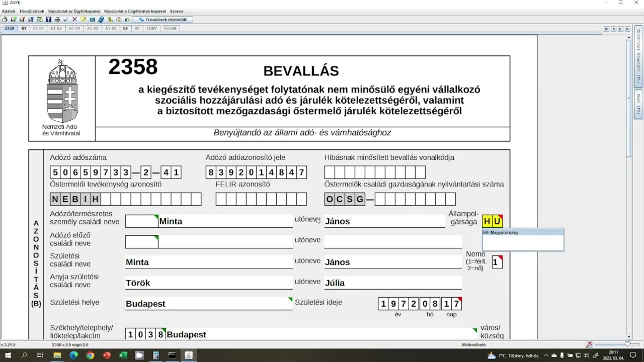Screen dimensions: 644x362
Task: Click the vertical scrollbar's down arrow
Action: tap(629, 336)
